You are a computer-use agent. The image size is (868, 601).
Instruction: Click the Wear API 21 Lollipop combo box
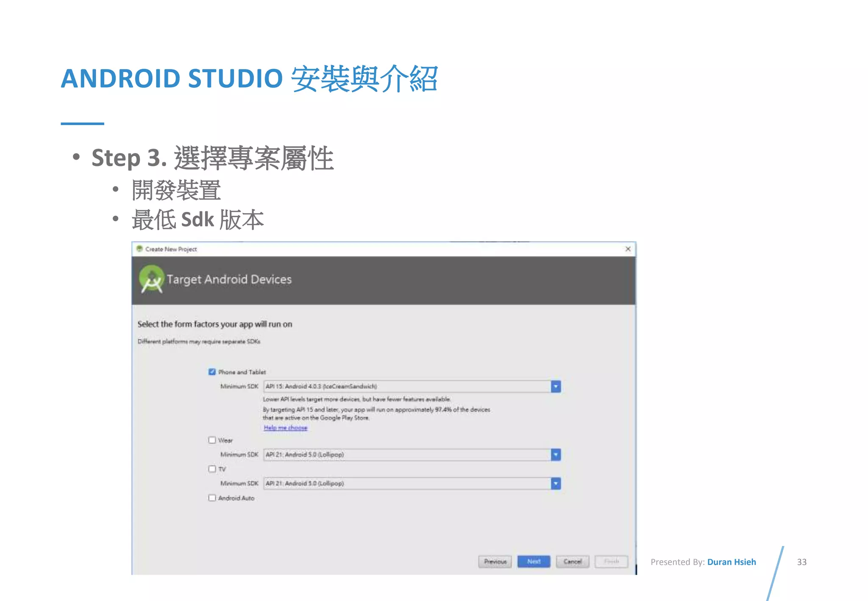pyautogui.click(x=412, y=454)
